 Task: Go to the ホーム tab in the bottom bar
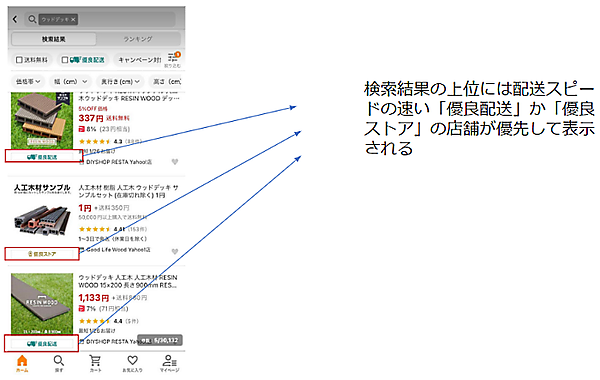coord(22,364)
